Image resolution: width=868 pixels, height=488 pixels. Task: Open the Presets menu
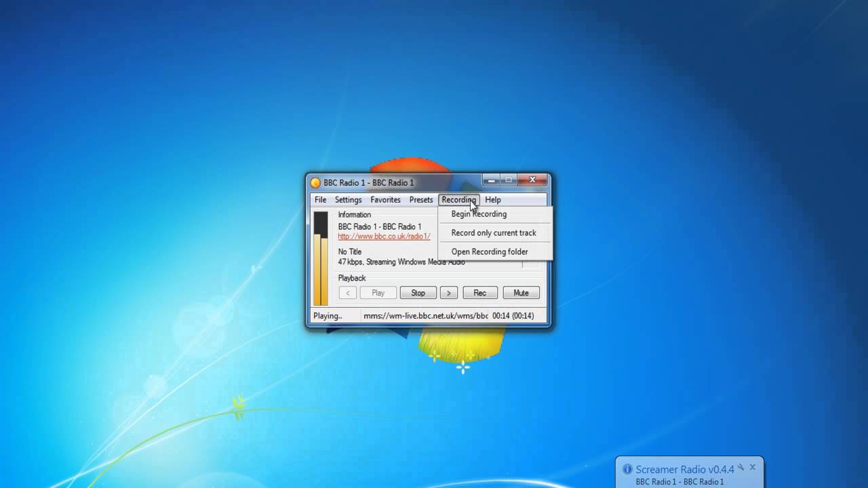coord(421,200)
